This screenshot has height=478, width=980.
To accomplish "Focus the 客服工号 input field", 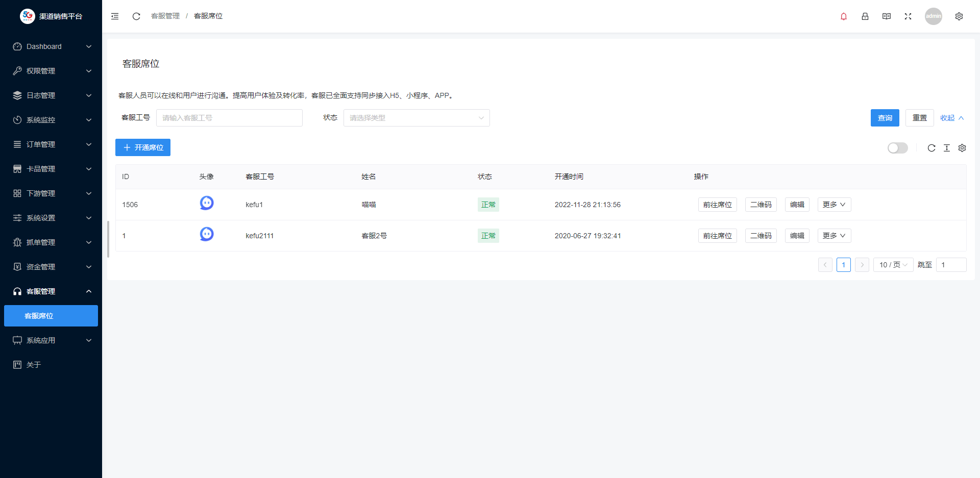I will click(x=229, y=118).
